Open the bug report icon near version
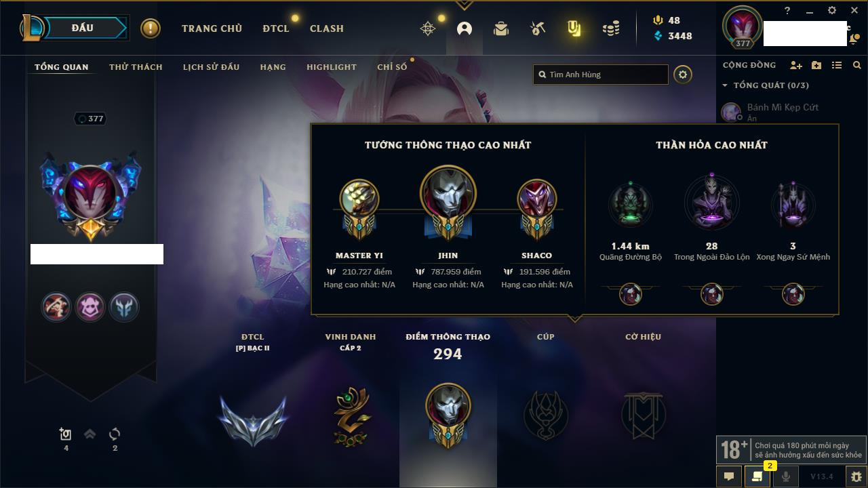Image resolution: width=868 pixels, height=488 pixels. (856, 476)
